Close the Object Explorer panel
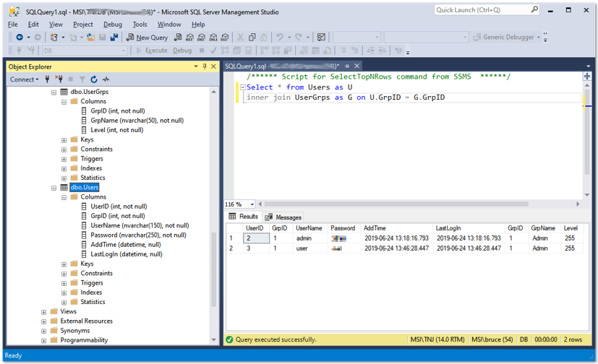Screen dimensions: 598x364 213,66
